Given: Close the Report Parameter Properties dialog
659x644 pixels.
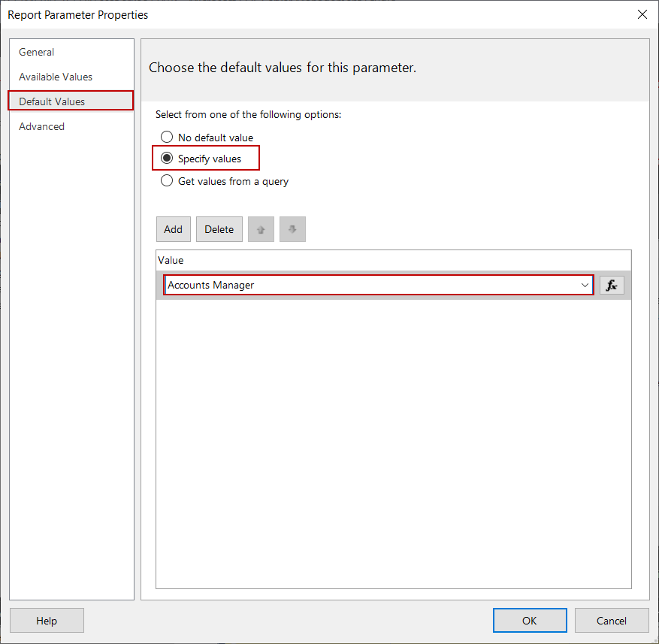Looking at the screenshot, I should click(x=642, y=14).
